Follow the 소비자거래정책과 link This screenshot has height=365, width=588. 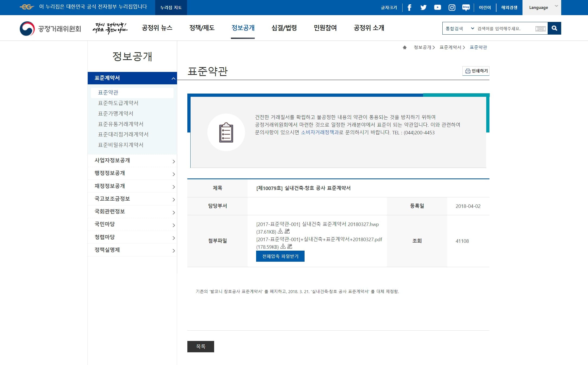[x=320, y=132]
